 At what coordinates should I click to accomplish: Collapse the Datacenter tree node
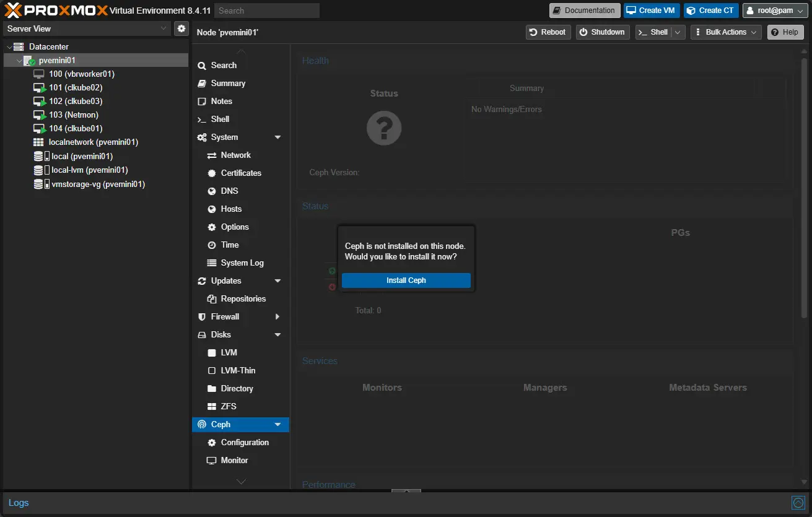pos(9,47)
